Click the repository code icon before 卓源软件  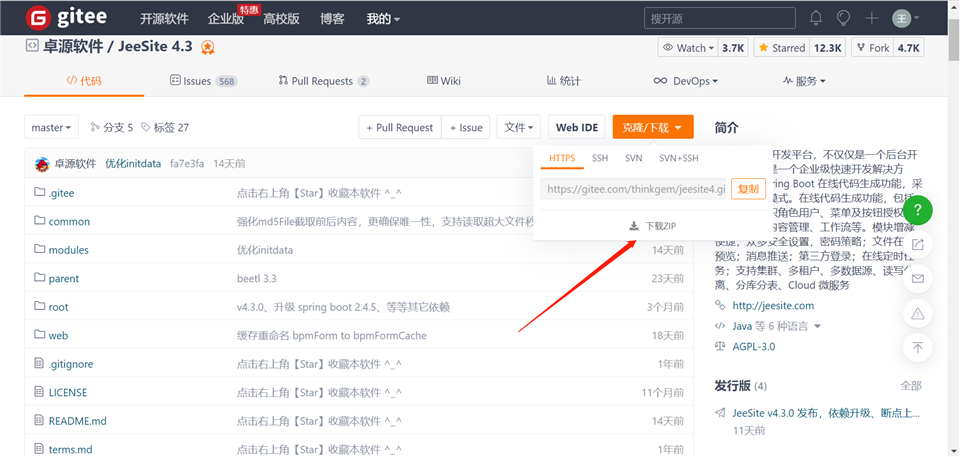coord(31,45)
